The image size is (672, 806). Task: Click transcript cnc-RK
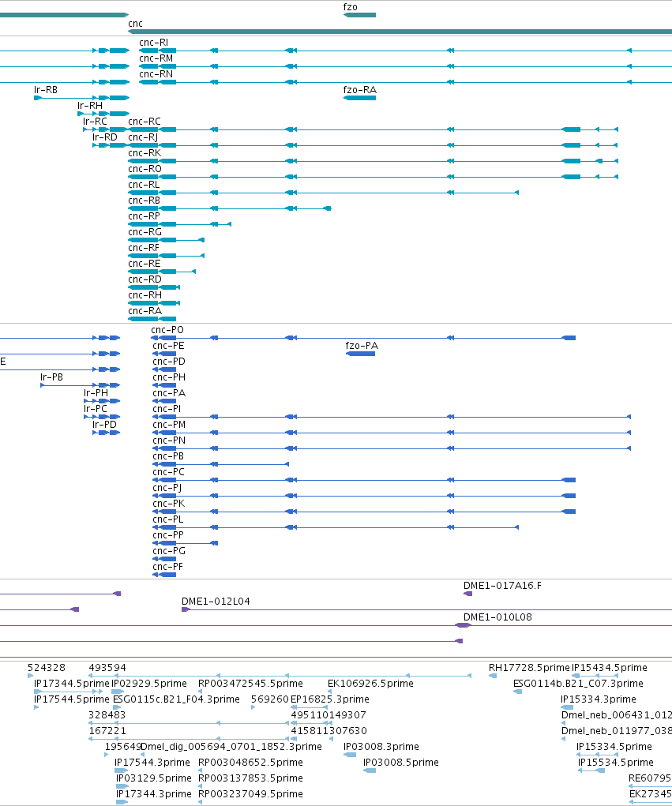coord(145,153)
